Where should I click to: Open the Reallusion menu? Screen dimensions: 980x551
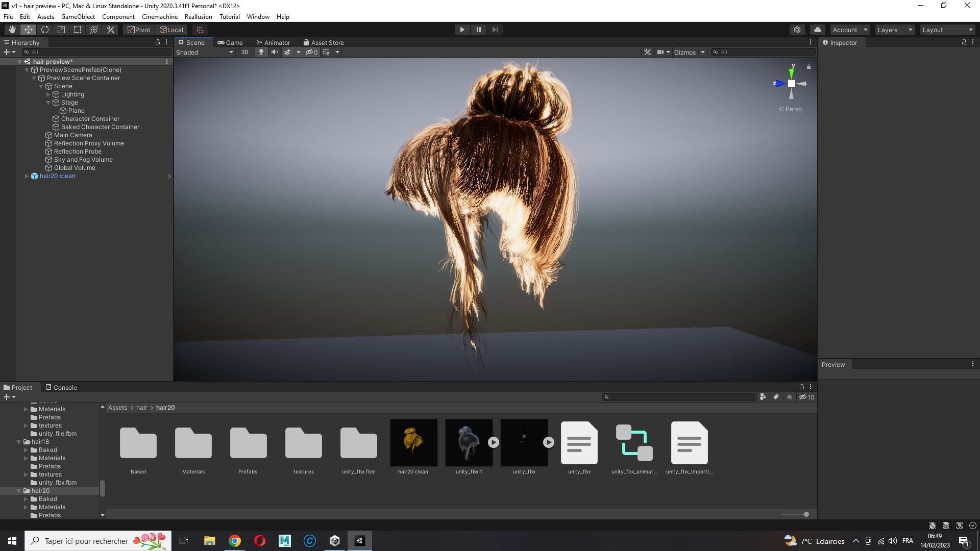(x=198, y=17)
